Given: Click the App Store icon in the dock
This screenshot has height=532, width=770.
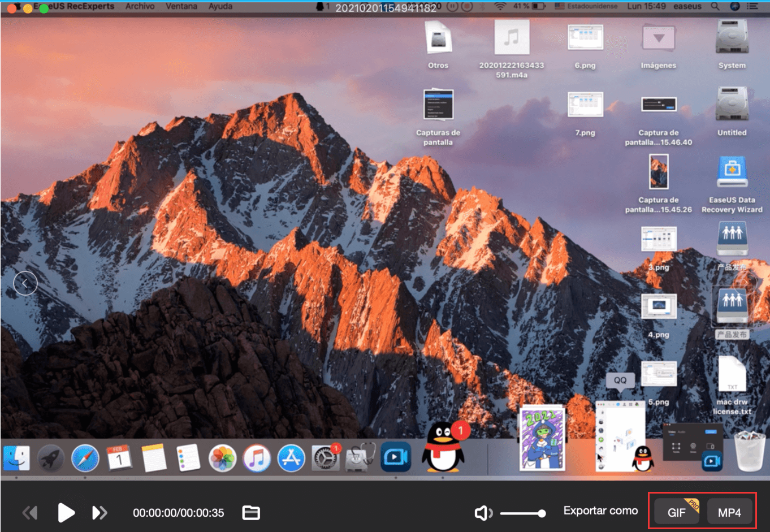Looking at the screenshot, I should tap(292, 458).
